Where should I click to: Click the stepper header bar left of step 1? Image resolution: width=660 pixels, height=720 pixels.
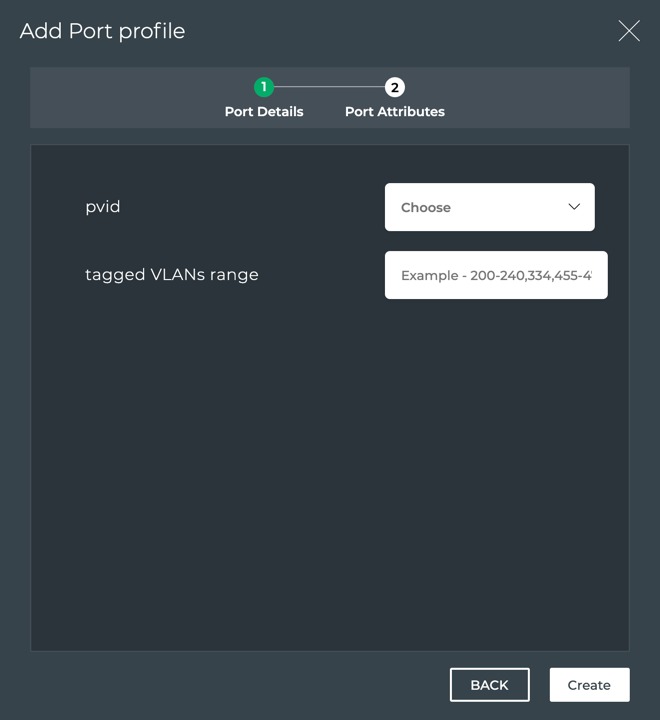point(120,98)
